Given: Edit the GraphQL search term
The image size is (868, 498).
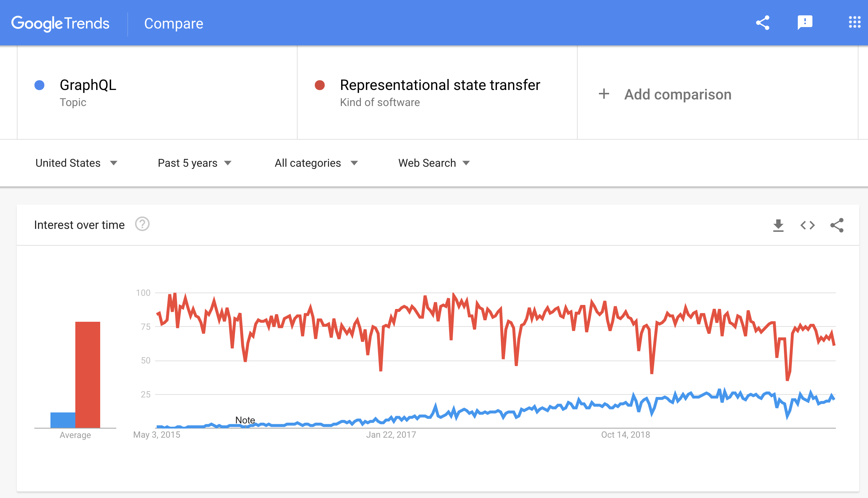Looking at the screenshot, I should [88, 85].
